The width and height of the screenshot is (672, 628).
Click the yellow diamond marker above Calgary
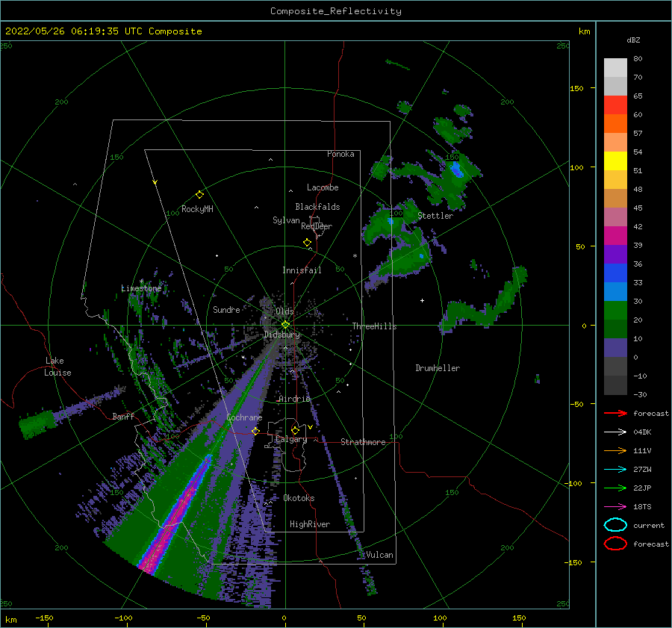(x=295, y=430)
